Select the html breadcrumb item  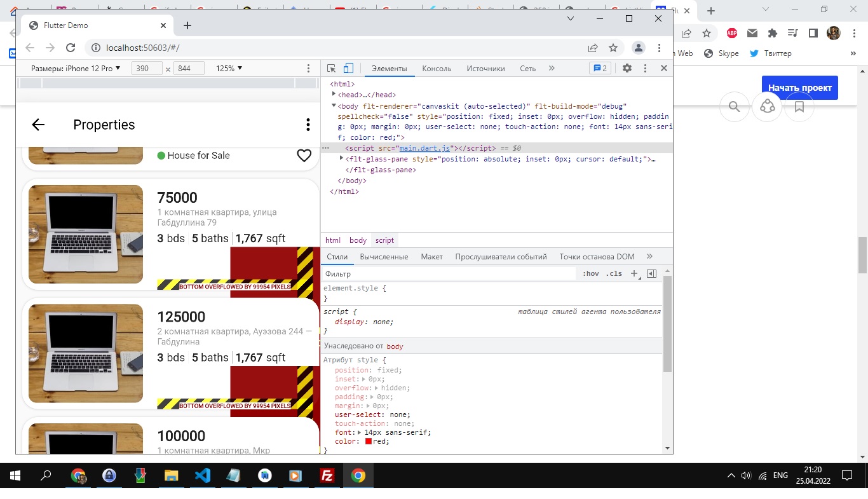click(333, 240)
